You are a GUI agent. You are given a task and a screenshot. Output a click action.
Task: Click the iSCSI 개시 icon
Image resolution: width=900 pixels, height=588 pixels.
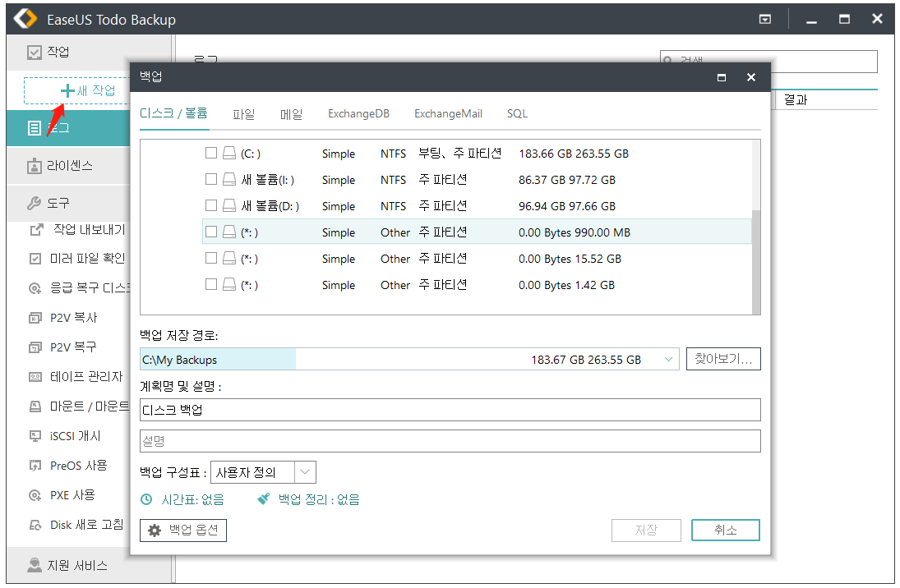pyautogui.click(x=35, y=435)
